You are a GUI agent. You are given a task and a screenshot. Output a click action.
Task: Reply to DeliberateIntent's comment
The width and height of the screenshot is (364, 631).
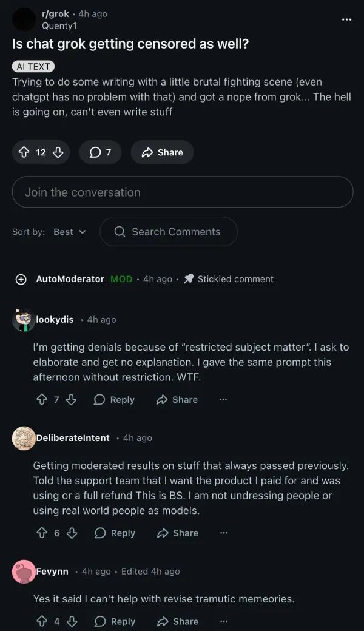click(115, 533)
